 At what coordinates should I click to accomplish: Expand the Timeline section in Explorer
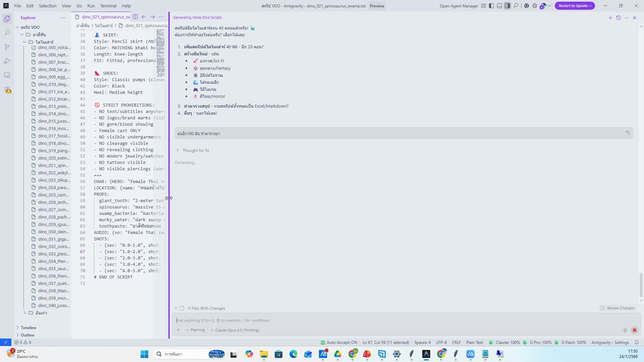29,327
